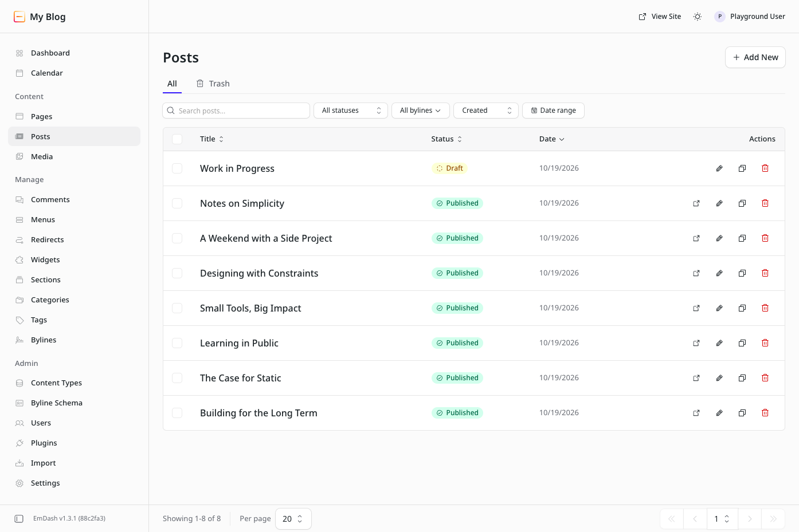The width and height of the screenshot is (799, 532).
Task: Delete the A Weekend with a Side Project post
Action: 765,238
